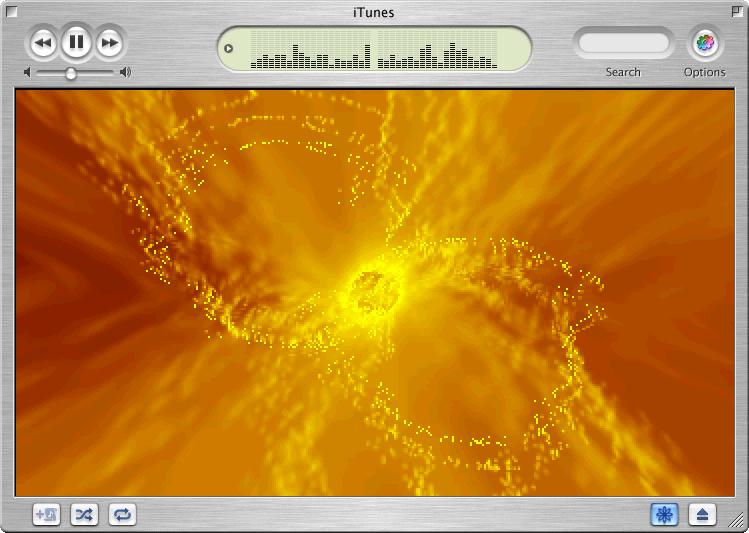This screenshot has height=533, width=749.
Task: Toggle shuffle mode
Action: click(x=84, y=514)
